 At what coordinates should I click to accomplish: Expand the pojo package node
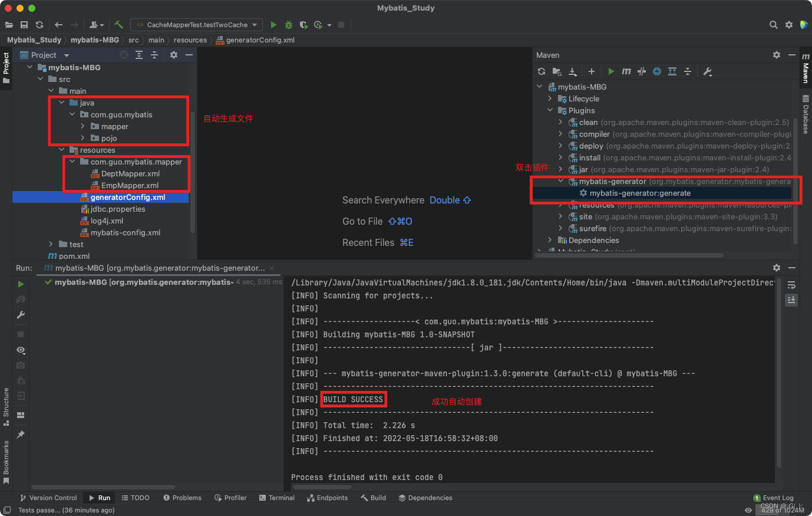[x=83, y=138]
